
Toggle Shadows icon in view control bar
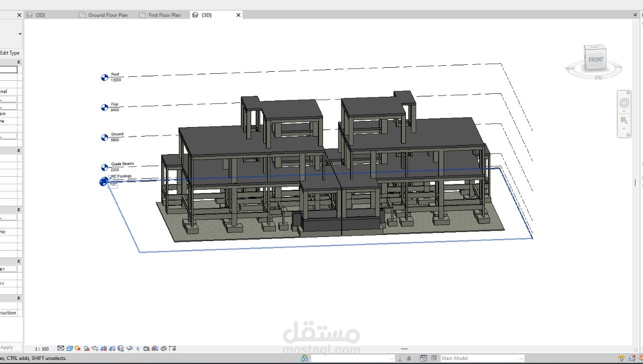point(86,348)
